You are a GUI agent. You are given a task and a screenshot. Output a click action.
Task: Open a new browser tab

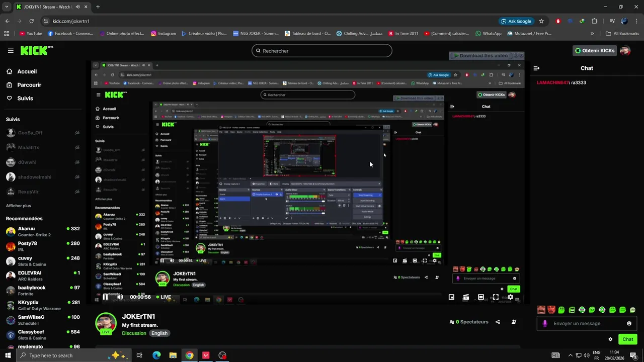click(x=98, y=7)
